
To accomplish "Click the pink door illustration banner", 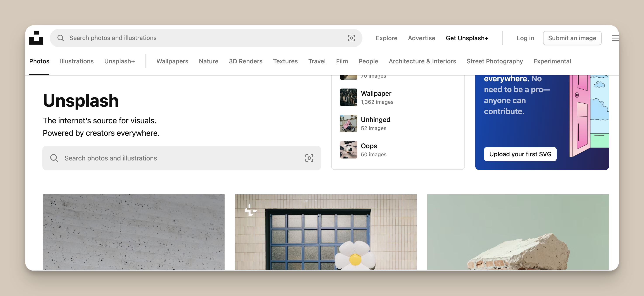I will pyautogui.click(x=589, y=116).
